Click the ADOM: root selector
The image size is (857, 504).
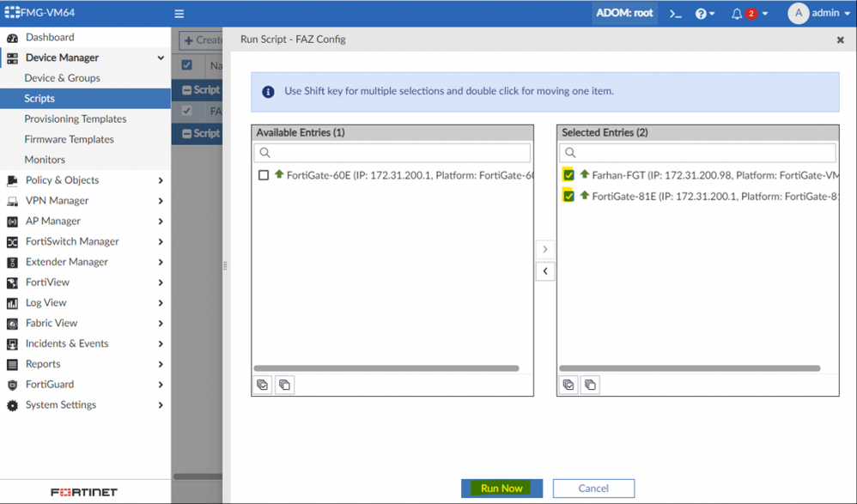[x=624, y=13]
